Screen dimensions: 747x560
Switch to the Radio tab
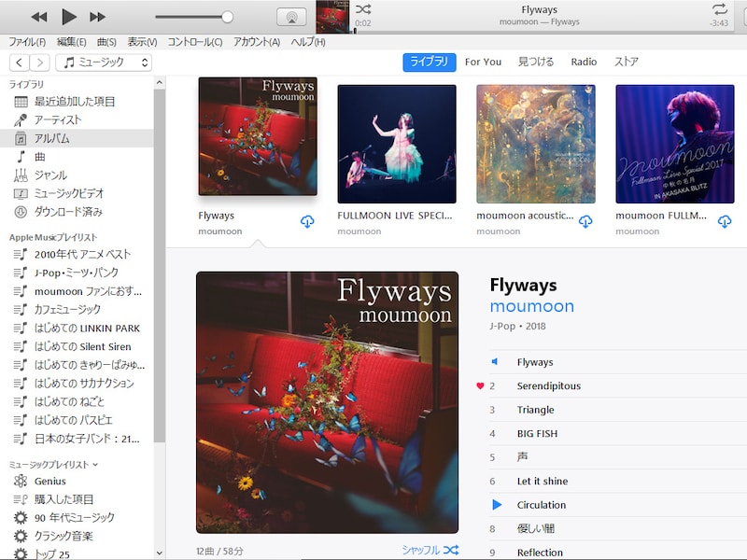[584, 62]
